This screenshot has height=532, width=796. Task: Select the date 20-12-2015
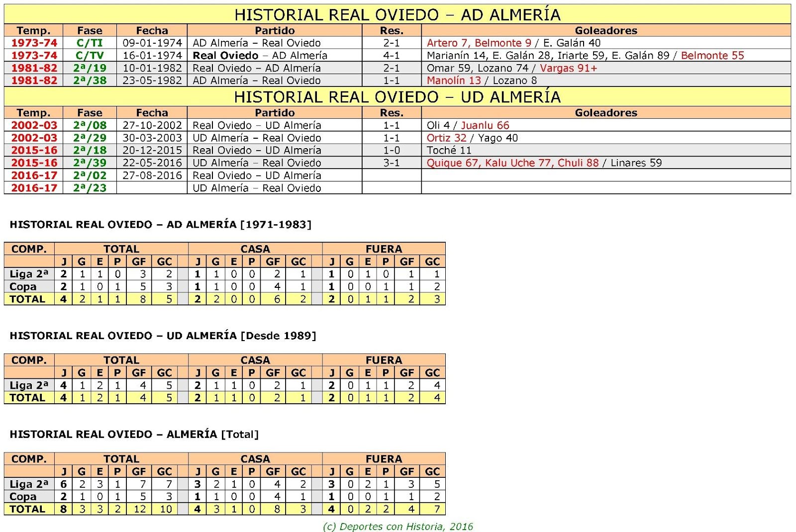click(x=152, y=150)
